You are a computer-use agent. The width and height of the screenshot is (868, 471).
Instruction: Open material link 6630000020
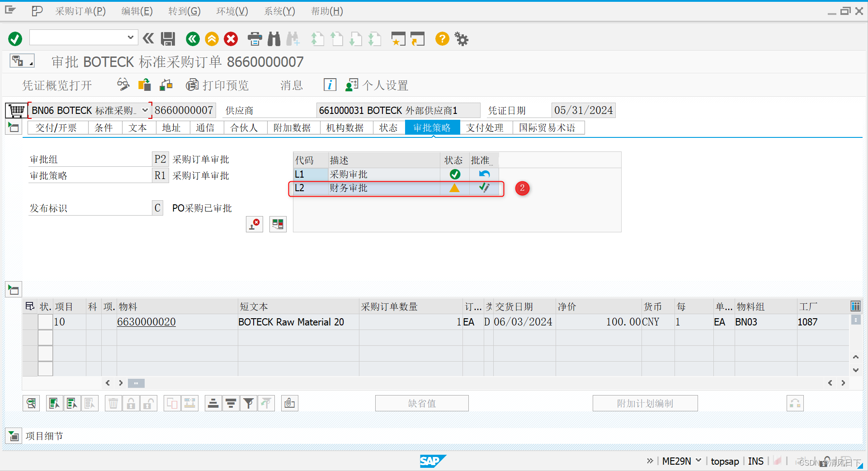click(146, 322)
